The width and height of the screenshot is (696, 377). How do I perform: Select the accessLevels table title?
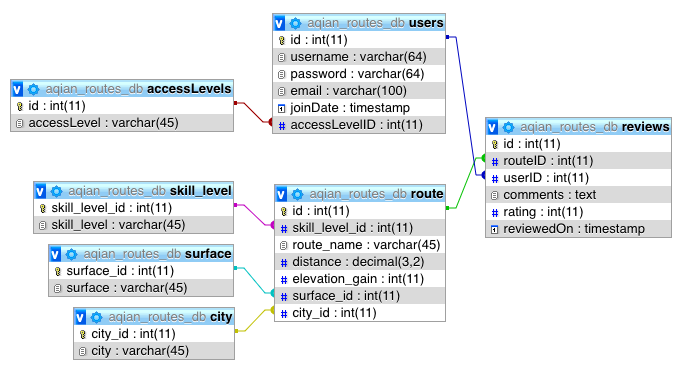[x=138, y=89]
